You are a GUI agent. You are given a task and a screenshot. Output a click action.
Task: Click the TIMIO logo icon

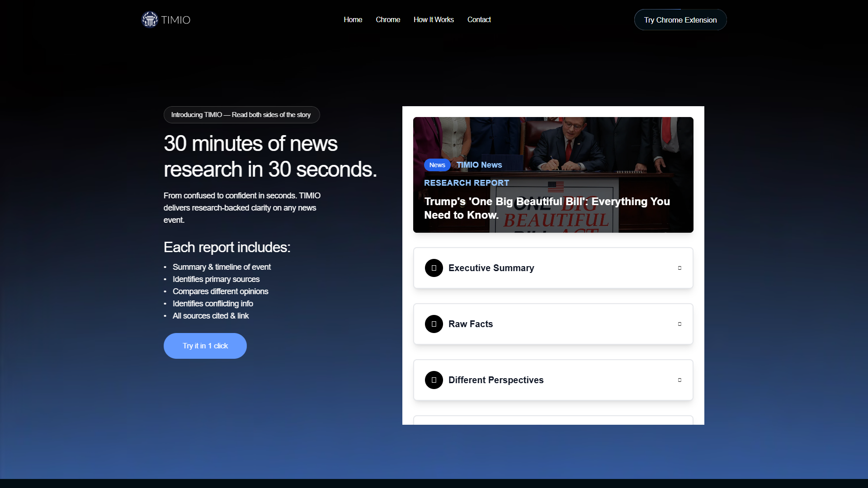(150, 19)
